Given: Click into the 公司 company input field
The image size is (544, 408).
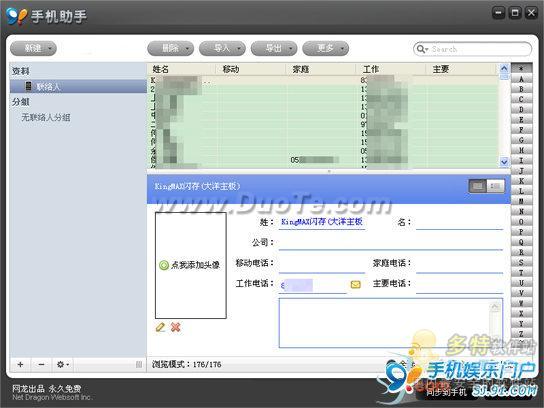Looking at the screenshot, I should click(x=390, y=243).
